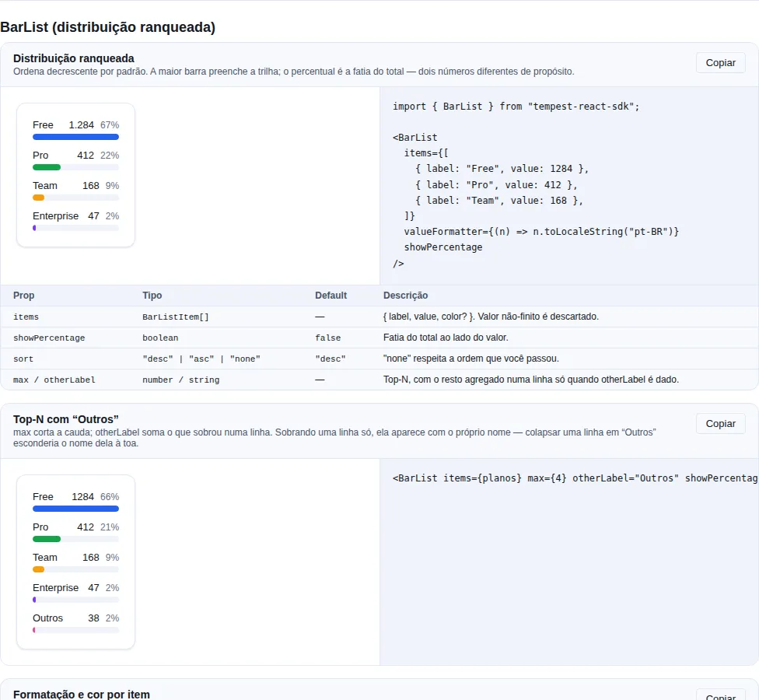
Task: Click the "sort" prop cell
Action: 23,359
